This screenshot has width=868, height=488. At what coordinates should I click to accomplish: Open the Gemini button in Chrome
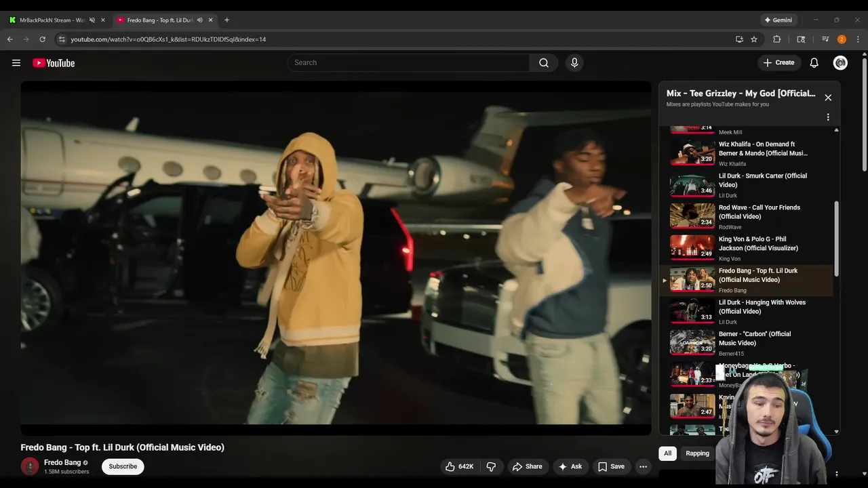point(778,20)
